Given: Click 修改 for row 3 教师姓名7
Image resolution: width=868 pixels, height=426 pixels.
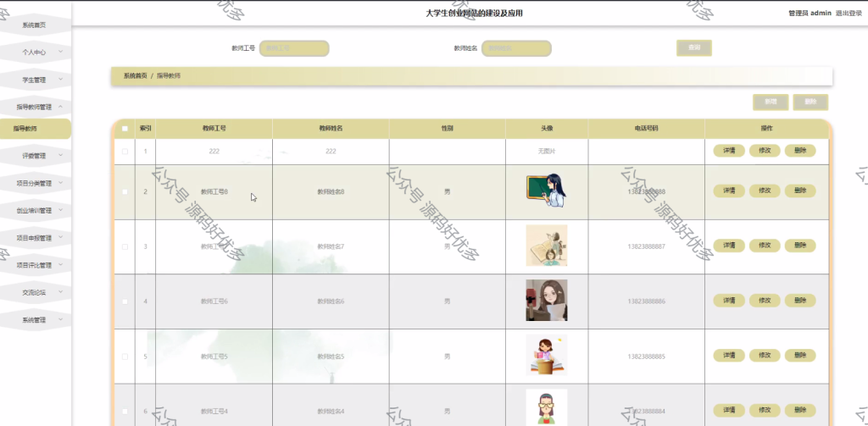Looking at the screenshot, I should point(765,245).
